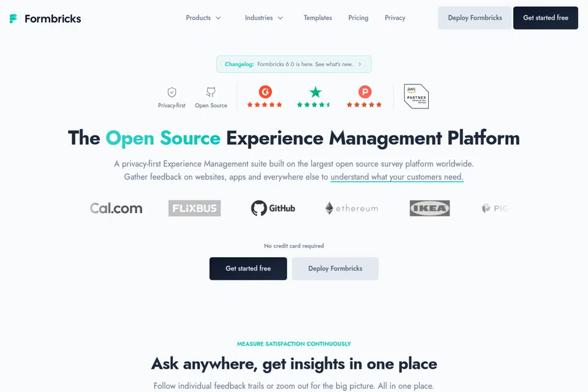Click Get started free in the header
588x392 pixels.
546,18
